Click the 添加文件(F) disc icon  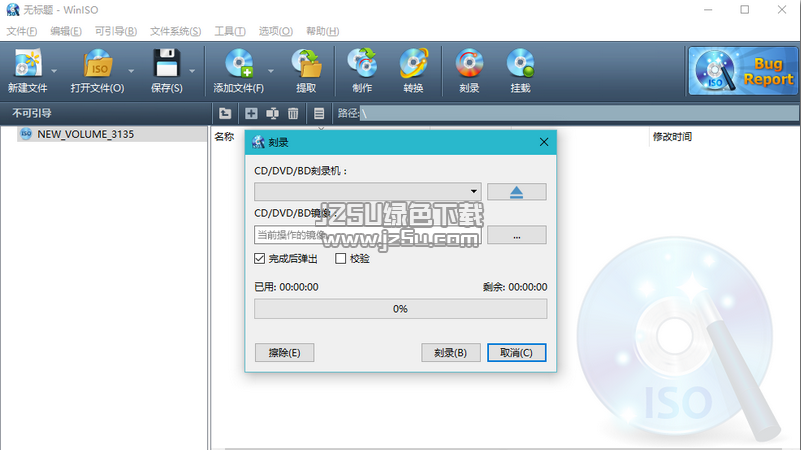pyautogui.click(x=239, y=63)
